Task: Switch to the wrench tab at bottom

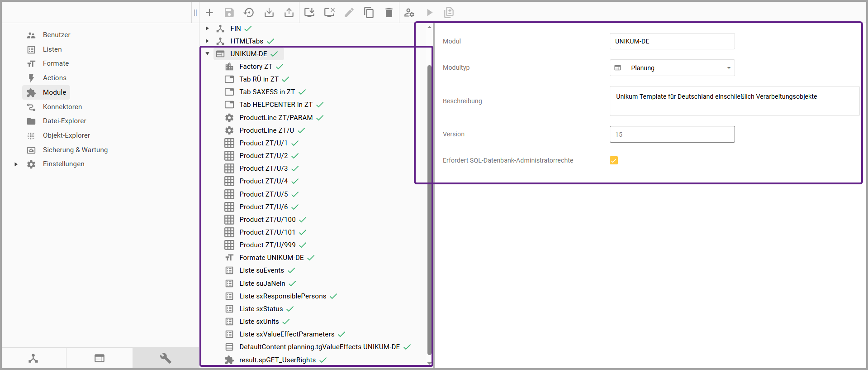Action: [x=166, y=358]
